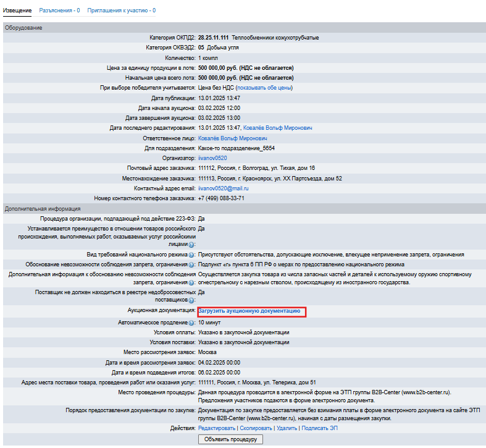Click 'Редактировать' in the actions row
Viewport: 486px width, 448px height.
(217, 428)
